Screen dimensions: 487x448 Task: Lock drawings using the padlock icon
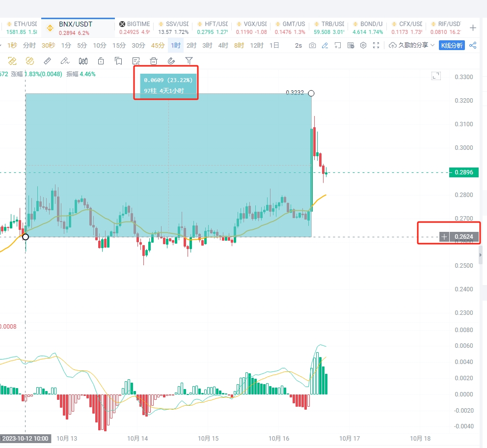coord(101,60)
